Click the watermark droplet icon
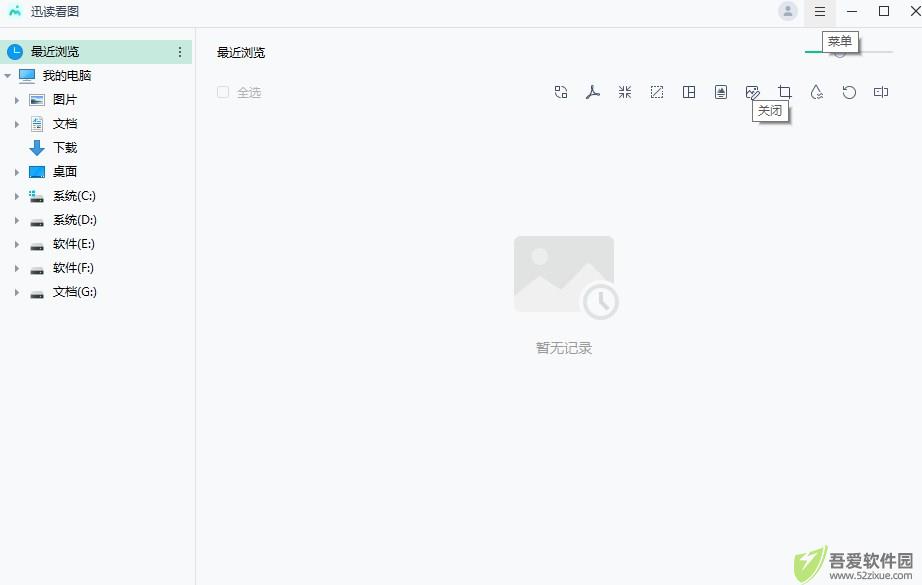 pos(817,92)
